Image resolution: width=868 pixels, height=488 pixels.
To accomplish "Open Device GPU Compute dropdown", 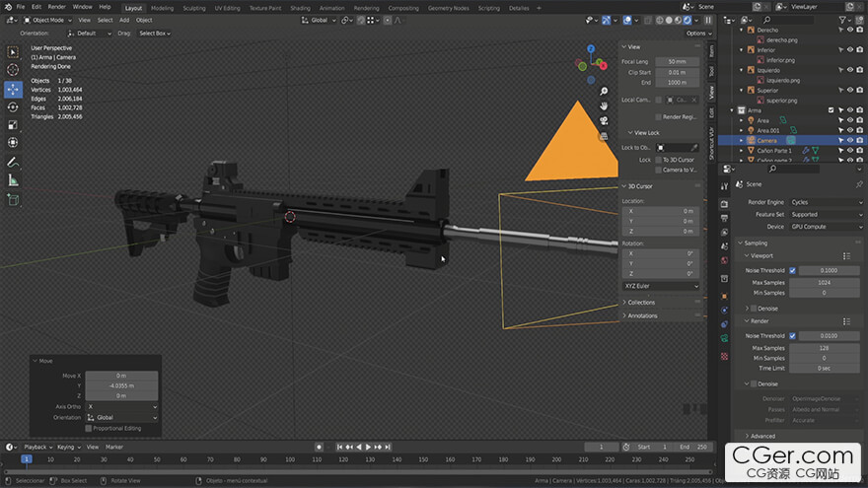I will click(x=826, y=227).
